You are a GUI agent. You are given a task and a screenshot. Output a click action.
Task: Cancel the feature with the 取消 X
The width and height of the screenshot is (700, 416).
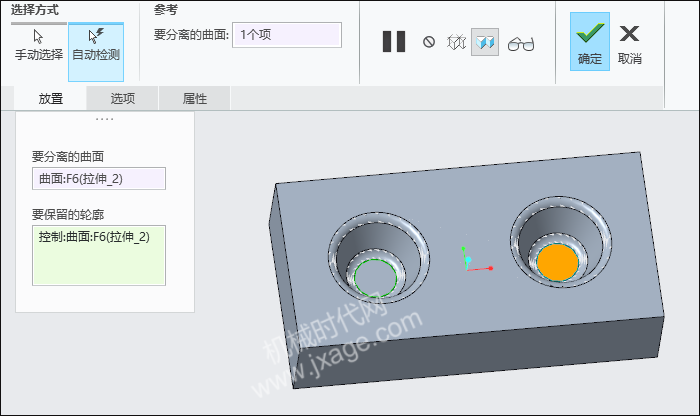[629, 44]
